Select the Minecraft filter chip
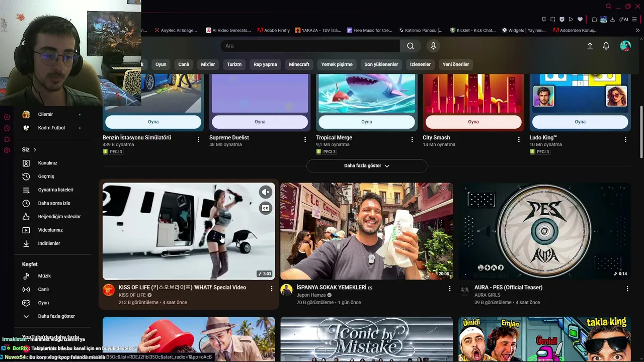The width and height of the screenshot is (644, 362). pyautogui.click(x=299, y=64)
